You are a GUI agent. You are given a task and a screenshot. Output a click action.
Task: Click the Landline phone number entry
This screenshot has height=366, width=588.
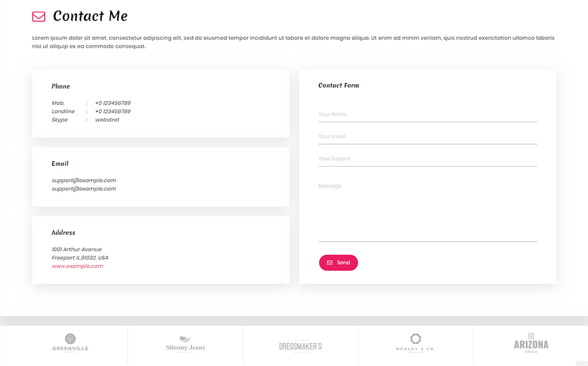click(x=113, y=111)
